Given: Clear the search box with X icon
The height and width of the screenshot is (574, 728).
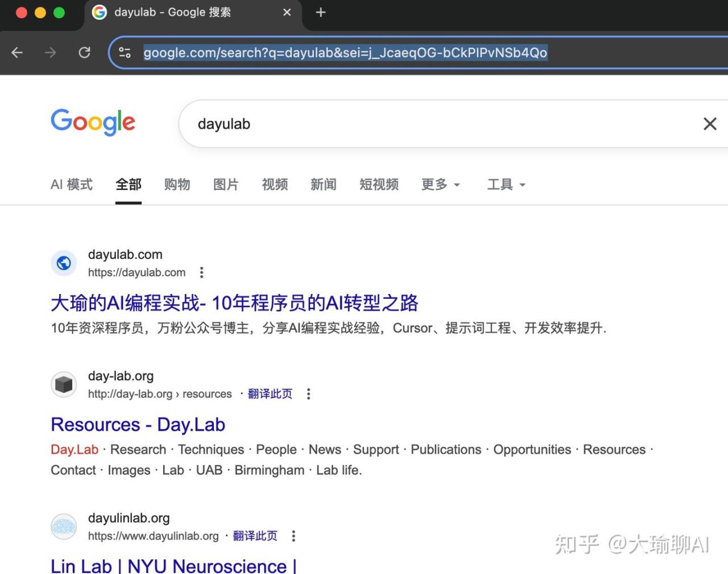Looking at the screenshot, I should pyautogui.click(x=709, y=124).
